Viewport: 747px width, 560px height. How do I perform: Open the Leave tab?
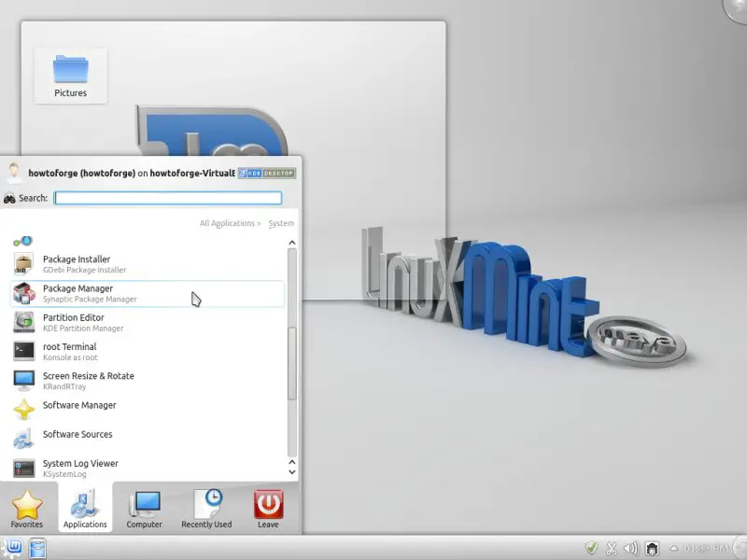(x=268, y=509)
